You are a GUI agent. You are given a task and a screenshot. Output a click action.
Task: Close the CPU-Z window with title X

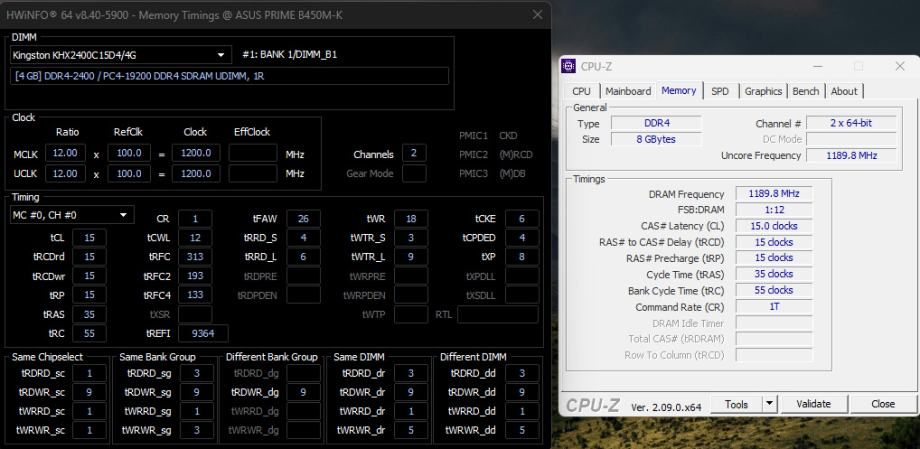point(900,66)
